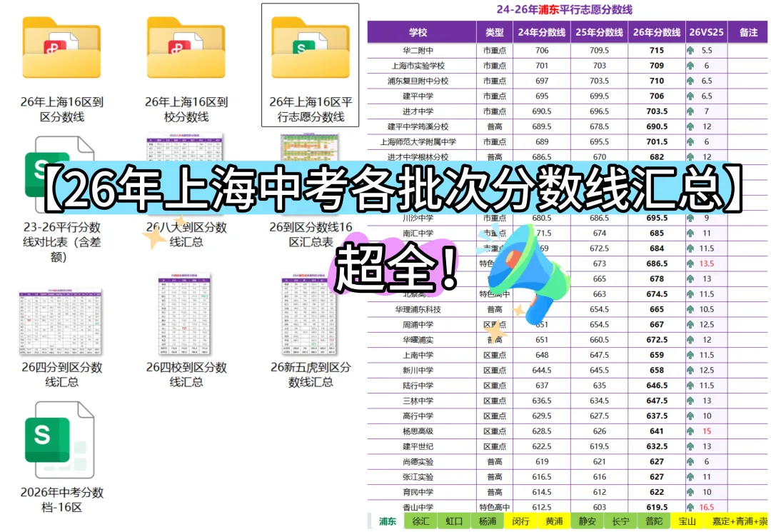Open image 26四分到区分数线汇总
The height and width of the screenshot is (532, 771).
point(61,338)
